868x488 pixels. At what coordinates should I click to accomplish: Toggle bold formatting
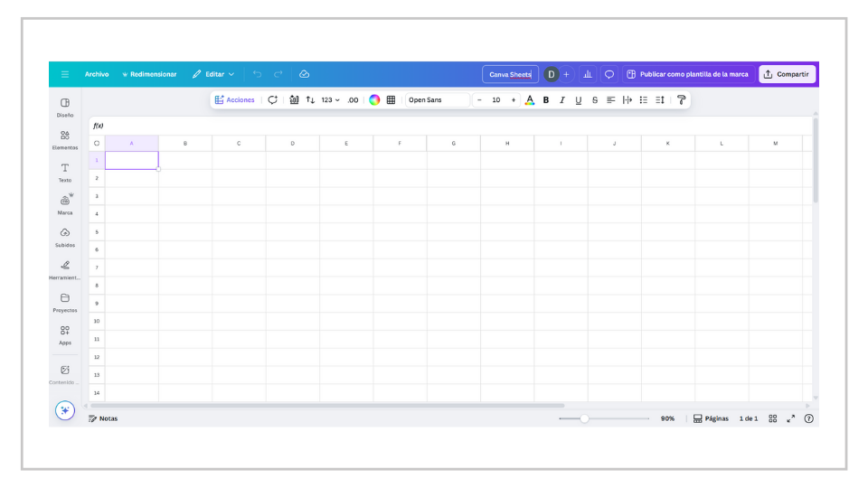(x=546, y=100)
